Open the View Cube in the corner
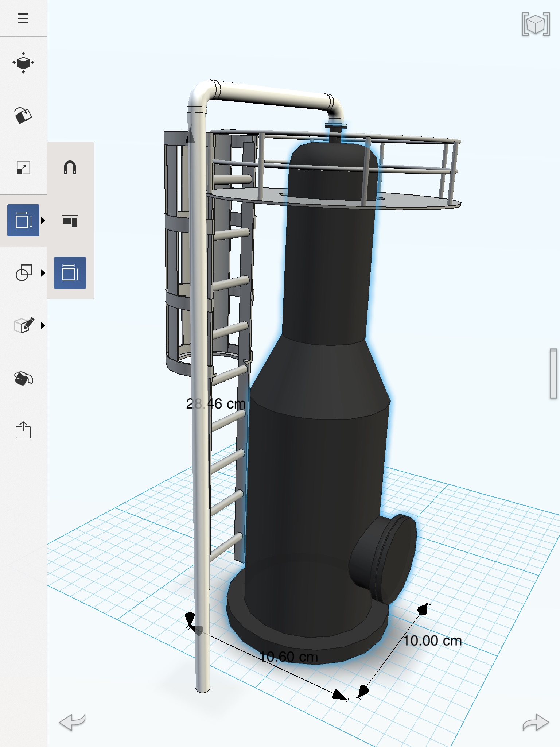This screenshot has height=747, width=560. pos(536,24)
